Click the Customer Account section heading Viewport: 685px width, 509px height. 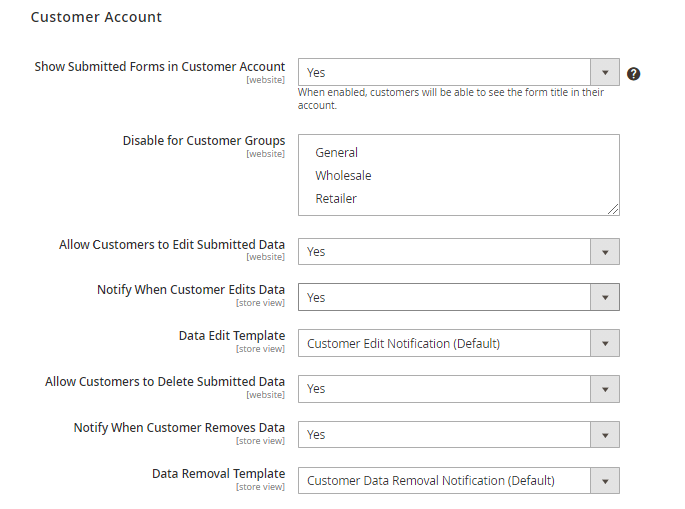[96, 17]
